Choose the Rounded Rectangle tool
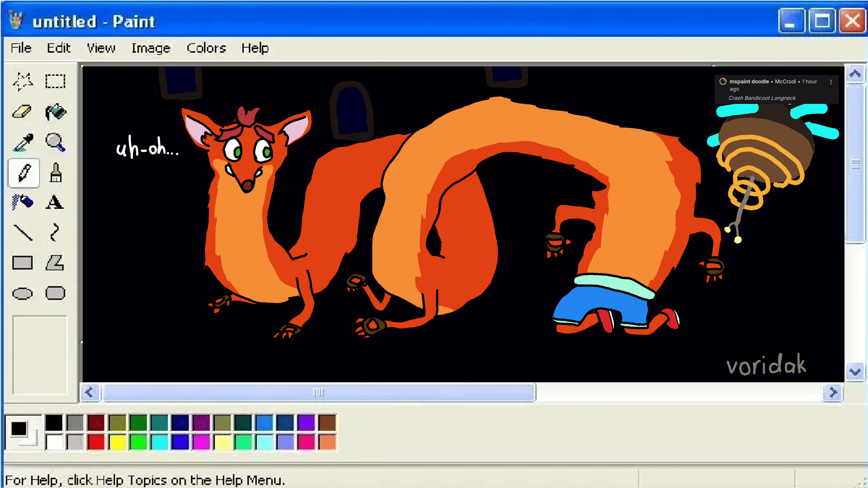Image resolution: width=868 pixels, height=488 pixels. (x=55, y=293)
